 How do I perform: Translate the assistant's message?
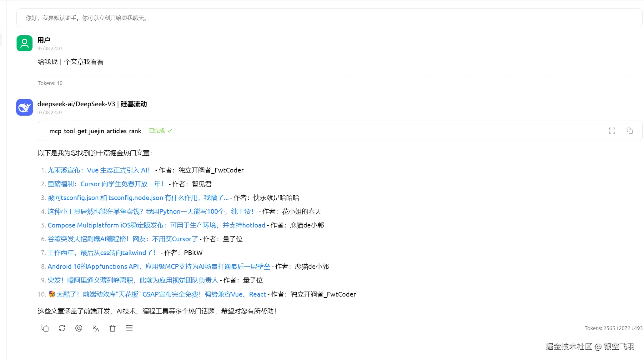pyautogui.click(x=96, y=328)
